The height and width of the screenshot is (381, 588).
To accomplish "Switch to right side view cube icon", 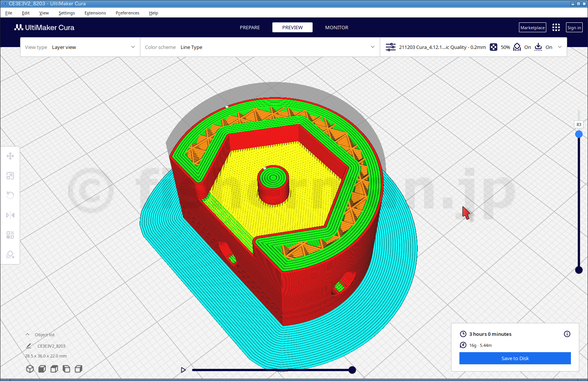I will pyautogui.click(x=79, y=369).
